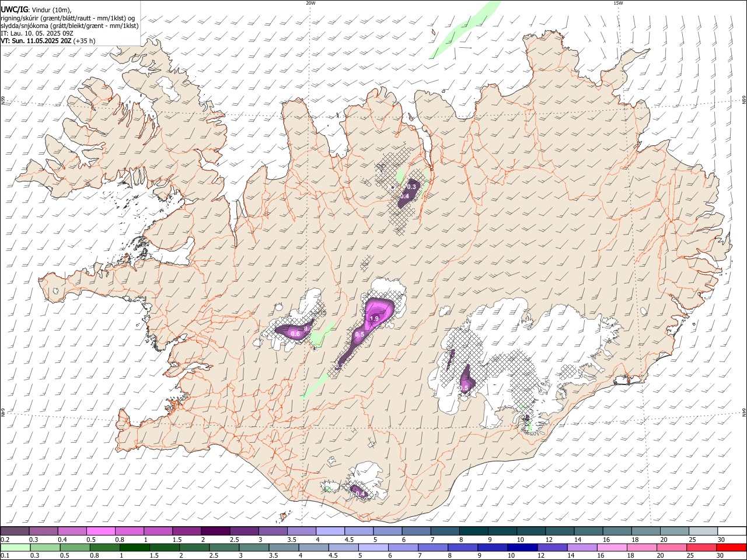The image size is (747, 560).
Task: Click the 0.4 value in the northern snow patch
Action: point(404,197)
